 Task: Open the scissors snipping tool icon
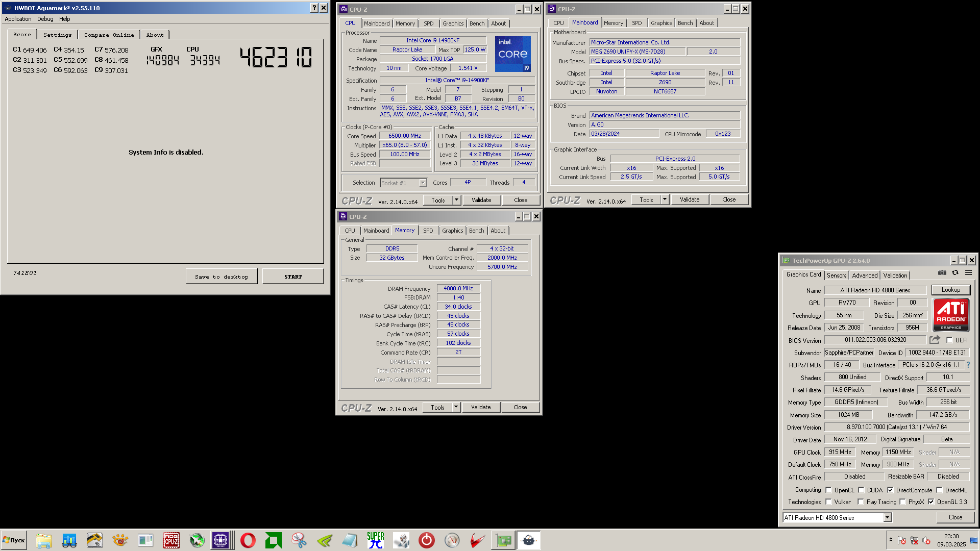coord(299,540)
